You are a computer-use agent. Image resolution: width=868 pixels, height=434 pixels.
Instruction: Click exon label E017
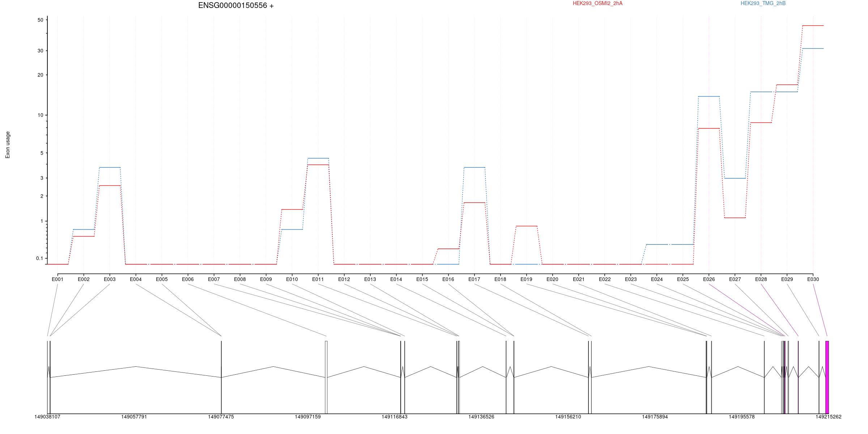click(x=474, y=279)
